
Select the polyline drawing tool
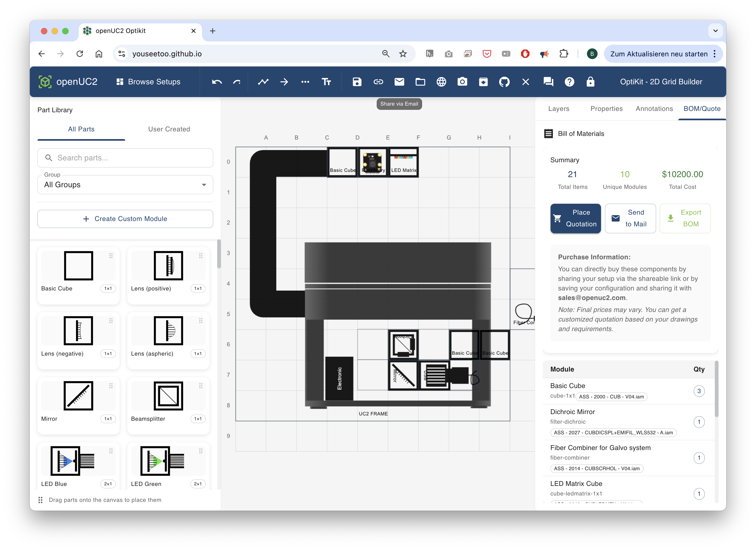[x=263, y=82]
